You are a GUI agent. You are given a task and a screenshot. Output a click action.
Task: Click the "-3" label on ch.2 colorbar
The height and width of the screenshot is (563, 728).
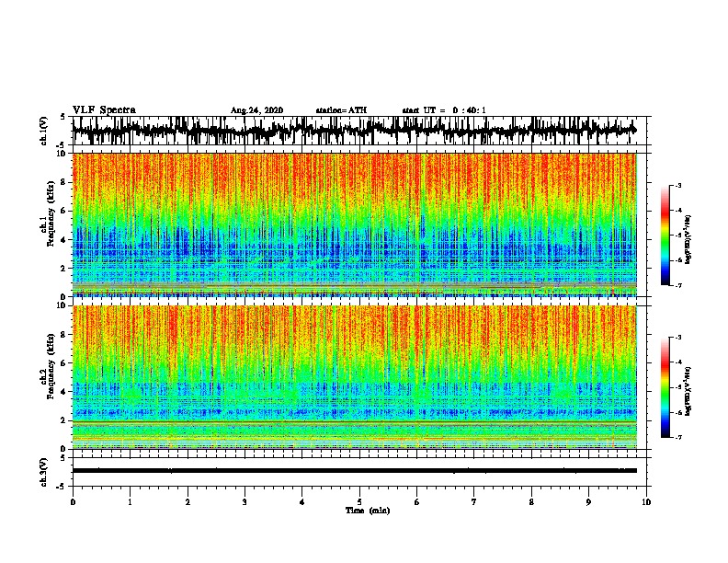tap(677, 338)
